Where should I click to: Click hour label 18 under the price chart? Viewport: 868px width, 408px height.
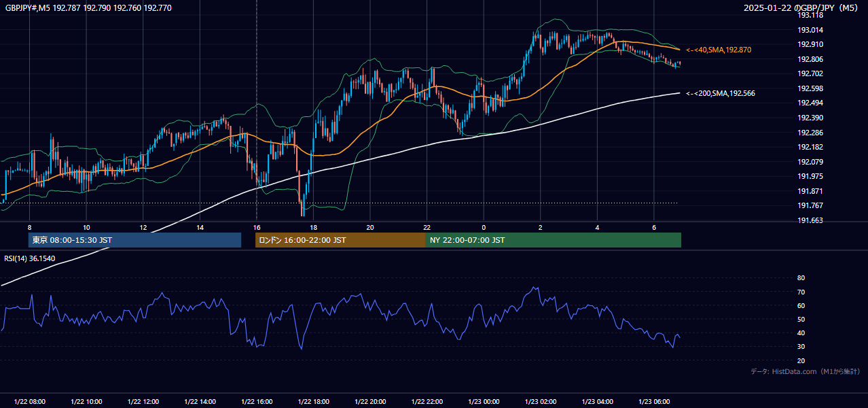[x=313, y=228]
